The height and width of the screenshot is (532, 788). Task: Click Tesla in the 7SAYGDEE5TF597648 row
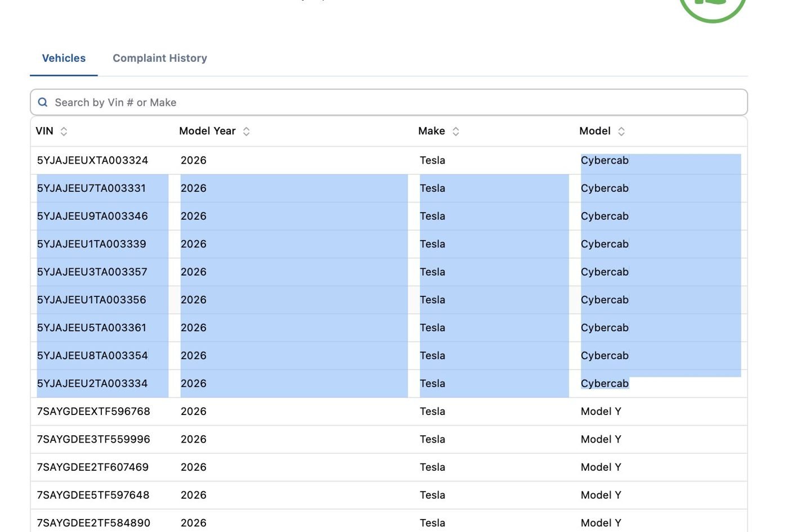(x=432, y=495)
